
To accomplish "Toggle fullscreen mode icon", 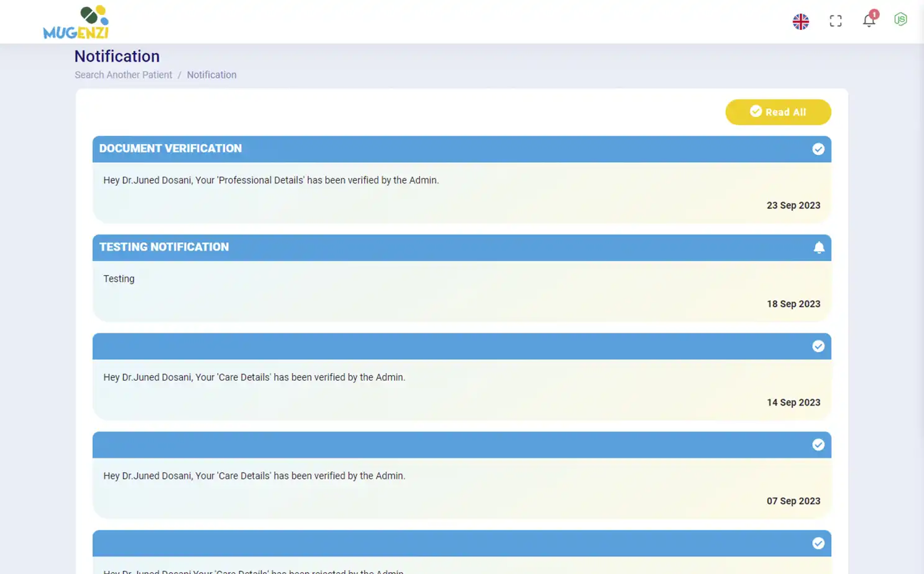I will click(835, 21).
